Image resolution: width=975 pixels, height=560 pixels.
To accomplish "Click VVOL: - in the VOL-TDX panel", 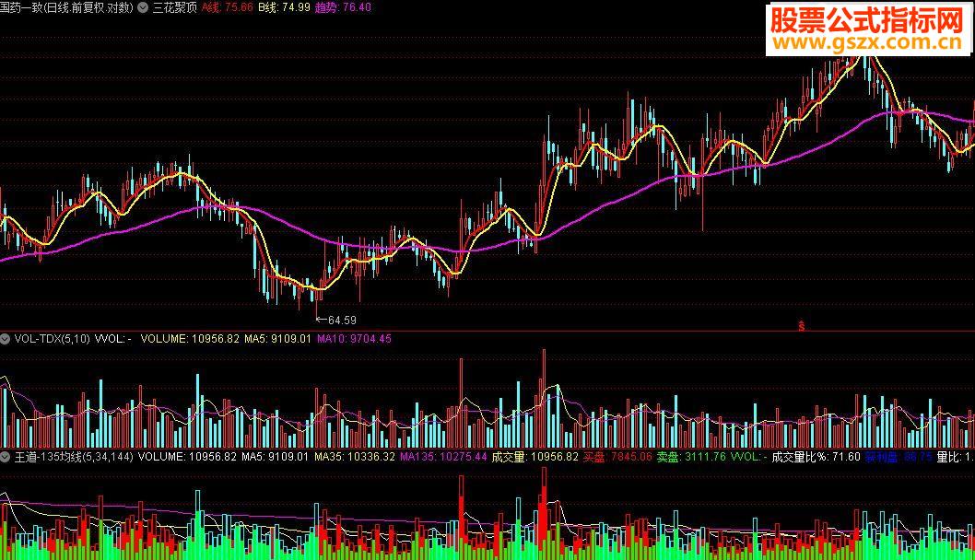I will point(112,339).
